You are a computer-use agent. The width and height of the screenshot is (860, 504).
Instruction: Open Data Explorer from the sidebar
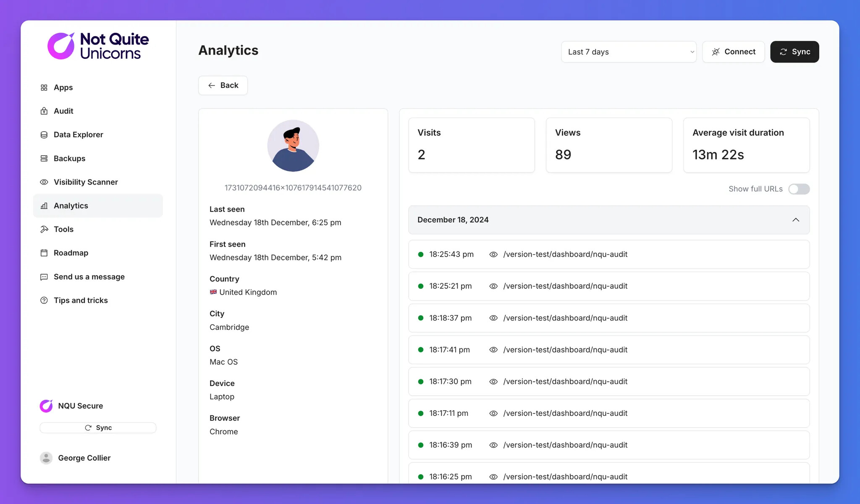point(98,135)
